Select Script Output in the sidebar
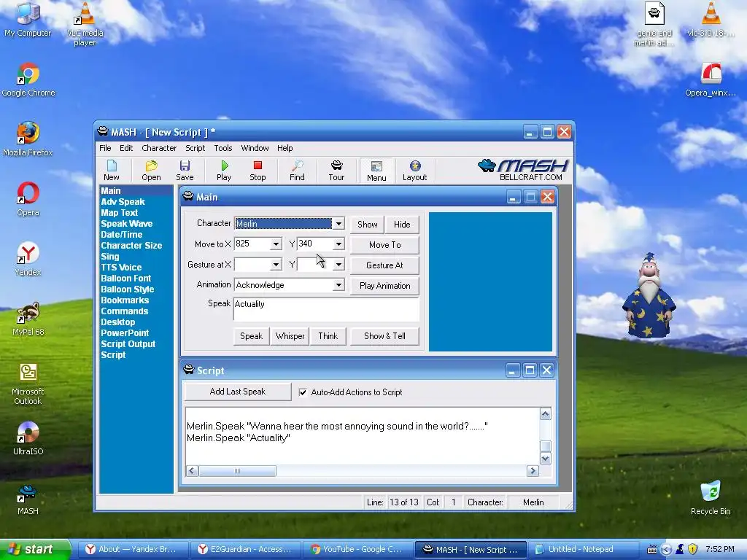The height and width of the screenshot is (560, 747). coord(128,344)
